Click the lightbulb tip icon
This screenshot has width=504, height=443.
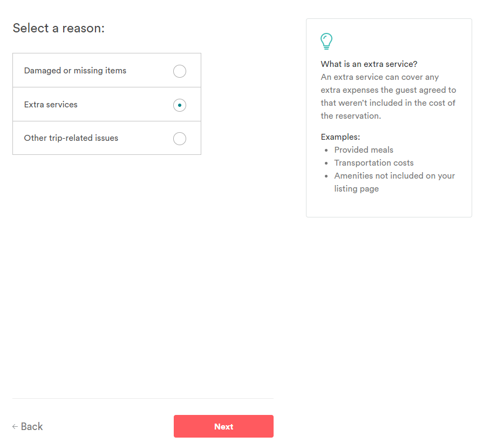click(x=326, y=42)
